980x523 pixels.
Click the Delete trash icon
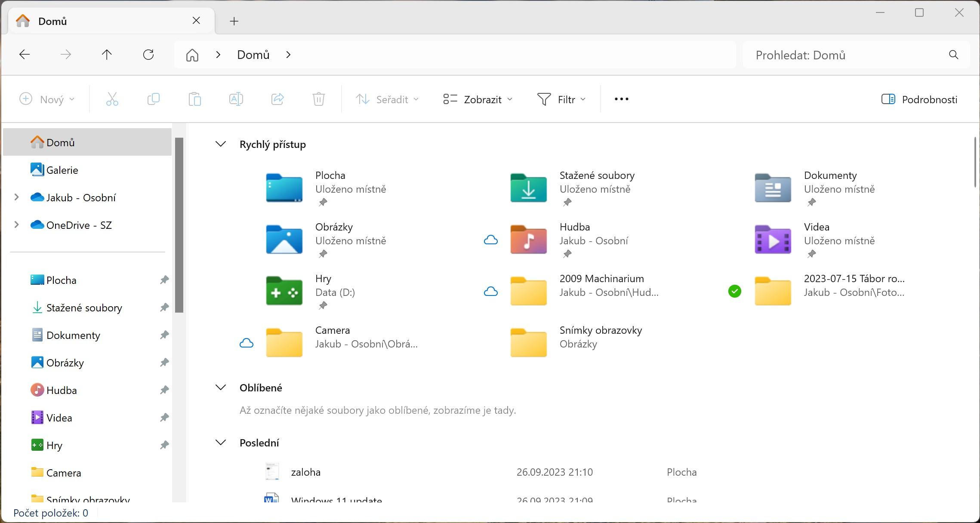click(x=319, y=99)
